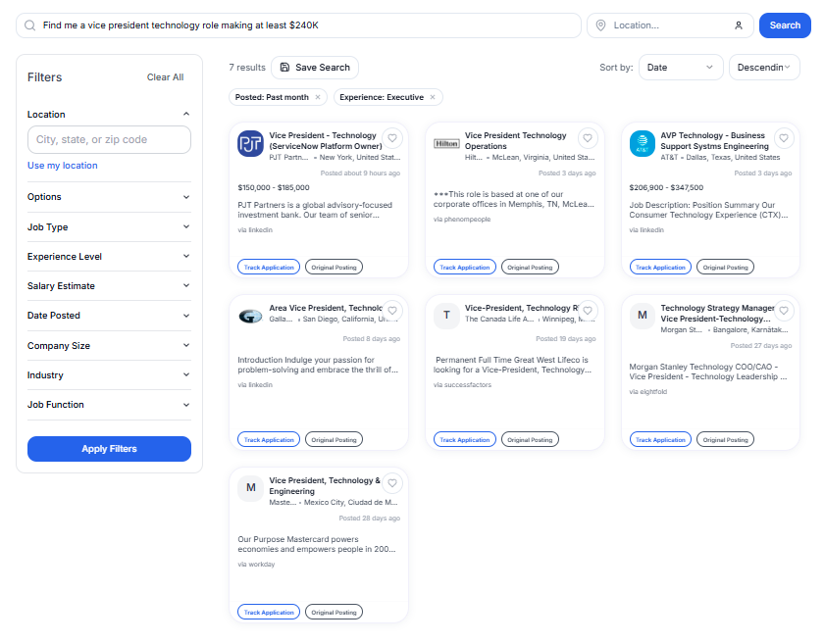
Task: Open the Descending sort order dropdown
Action: click(763, 67)
